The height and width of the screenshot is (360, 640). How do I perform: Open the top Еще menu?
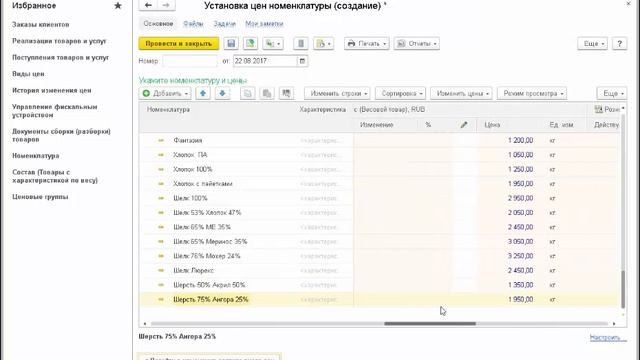592,43
